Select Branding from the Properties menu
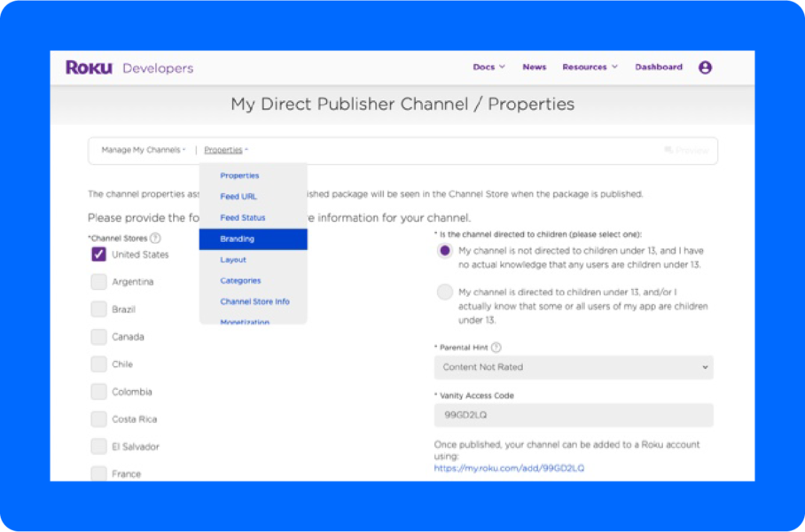 (238, 239)
